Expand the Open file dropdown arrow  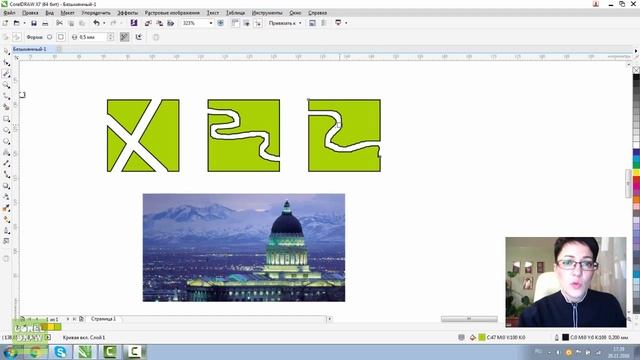(x=24, y=23)
